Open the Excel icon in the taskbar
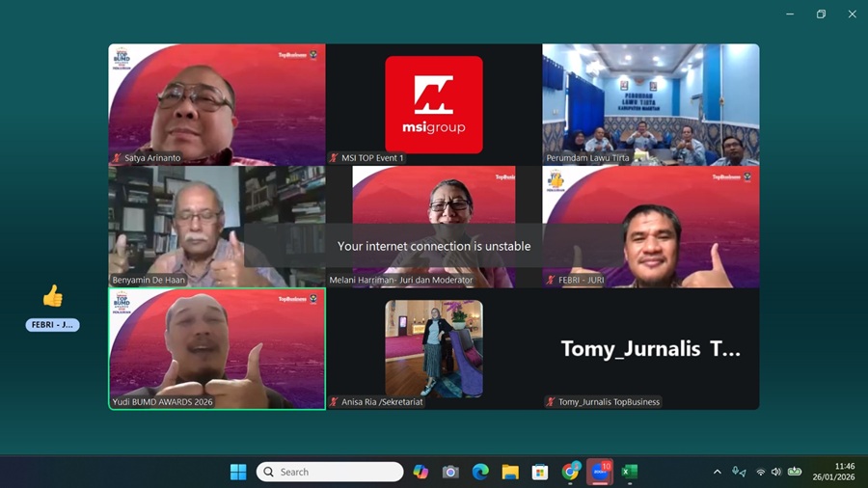 (x=630, y=472)
